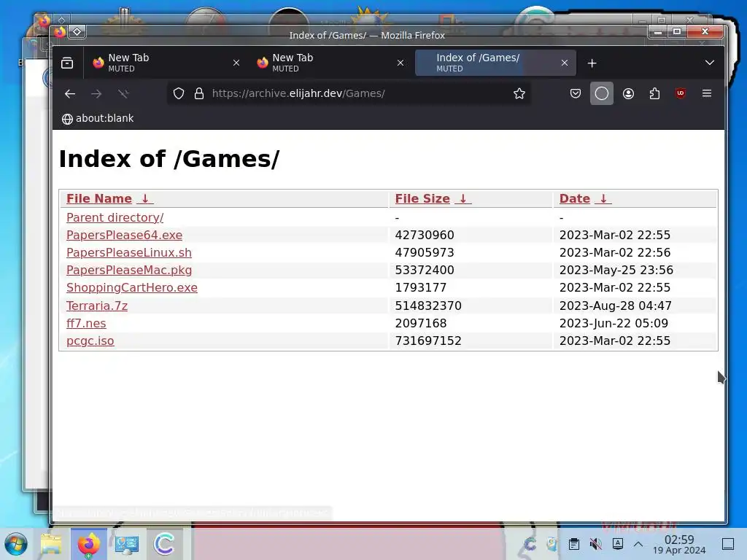Open the uBlock Origin extension icon
This screenshot has height=560, width=747.
681,93
